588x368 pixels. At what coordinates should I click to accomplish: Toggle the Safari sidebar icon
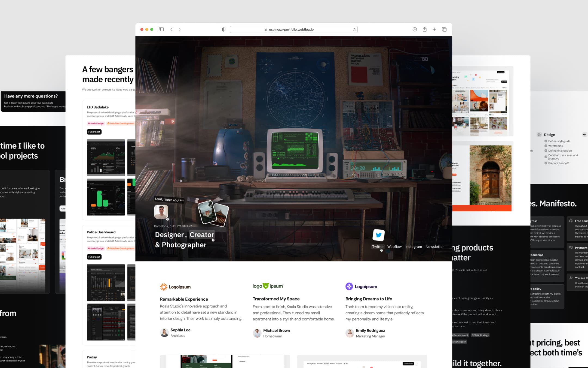coord(161,29)
